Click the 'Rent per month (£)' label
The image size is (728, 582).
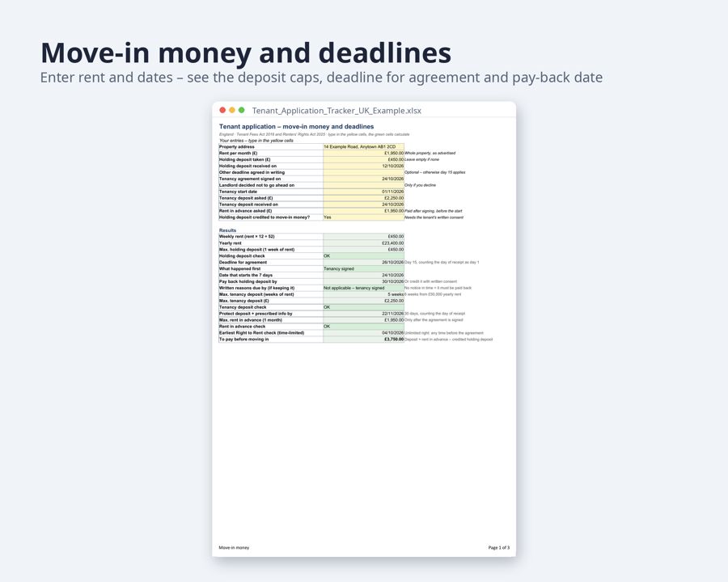(x=238, y=153)
